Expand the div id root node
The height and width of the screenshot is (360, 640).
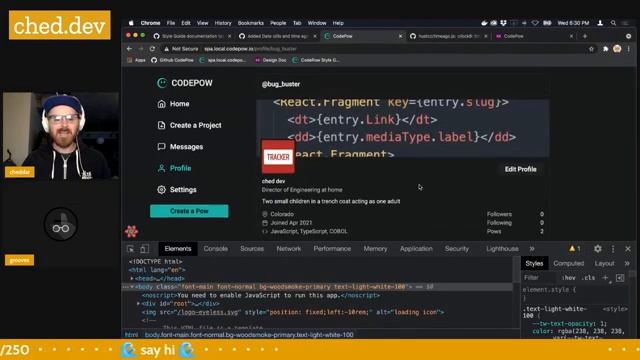(138, 304)
